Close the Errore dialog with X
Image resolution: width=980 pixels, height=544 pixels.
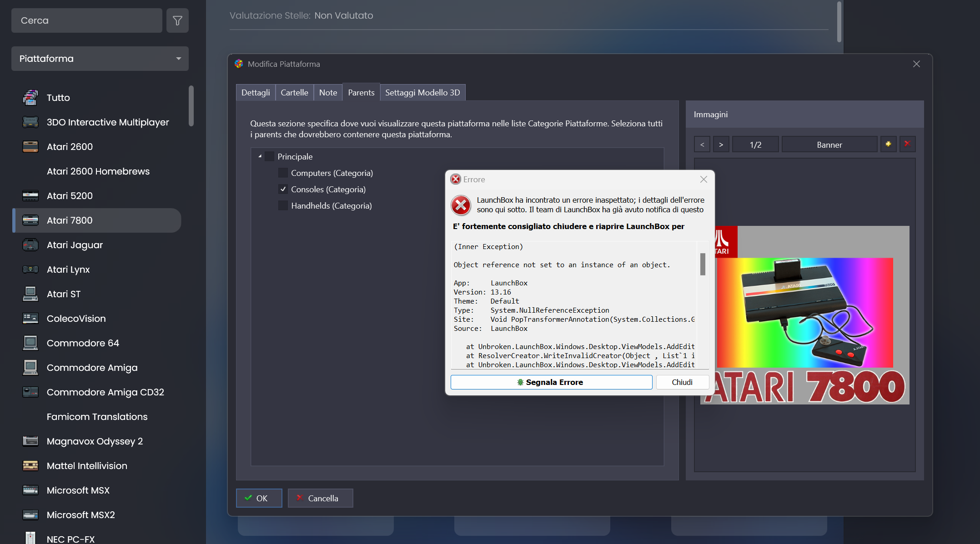click(704, 180)
